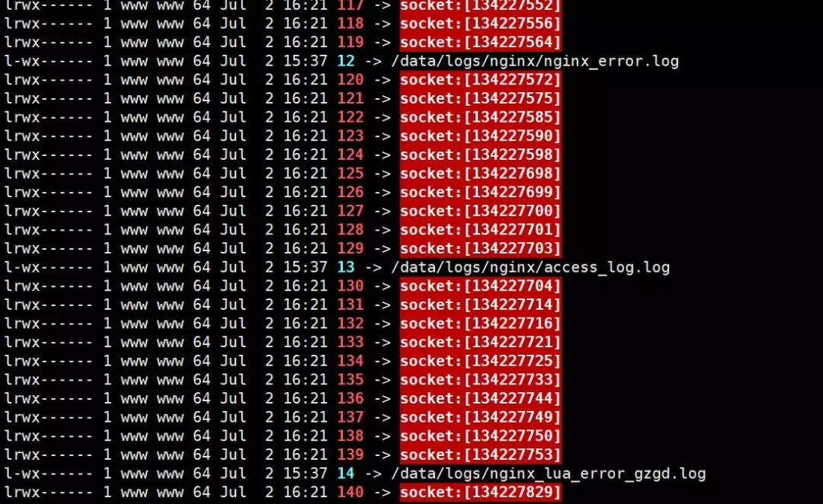Select highlighted socket:[134227829] entry

(480, 492)
